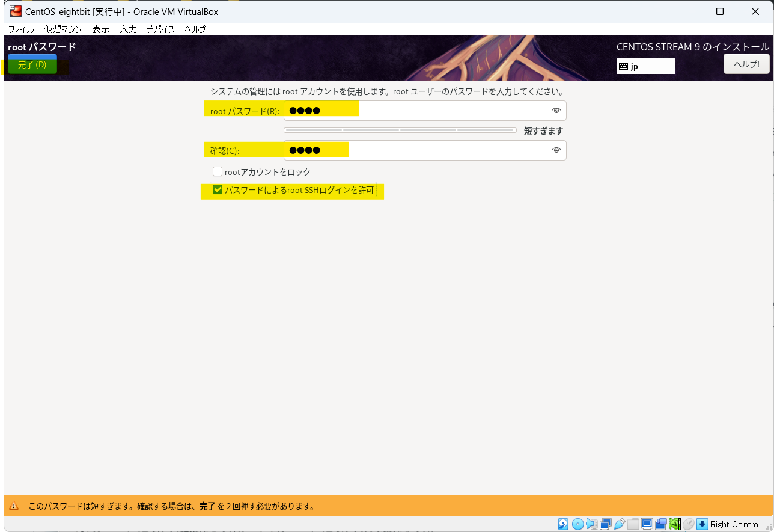Click the USB devices status icon
The image size is (774, 532).
[x=620, y=524]
